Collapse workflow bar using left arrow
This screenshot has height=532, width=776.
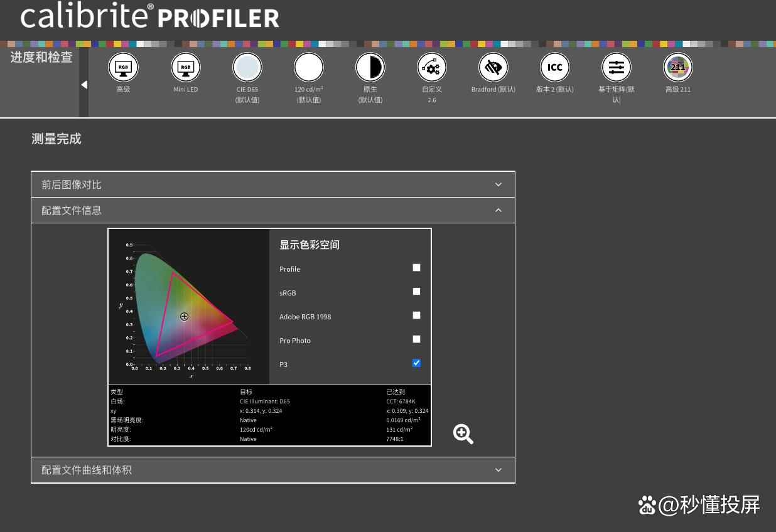point(84,85)
